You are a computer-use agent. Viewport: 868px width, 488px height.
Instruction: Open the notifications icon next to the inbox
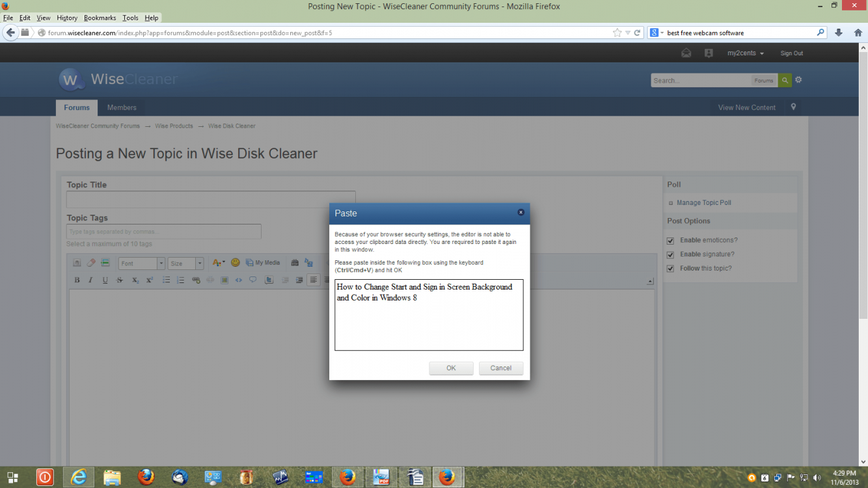click(709, 53)
